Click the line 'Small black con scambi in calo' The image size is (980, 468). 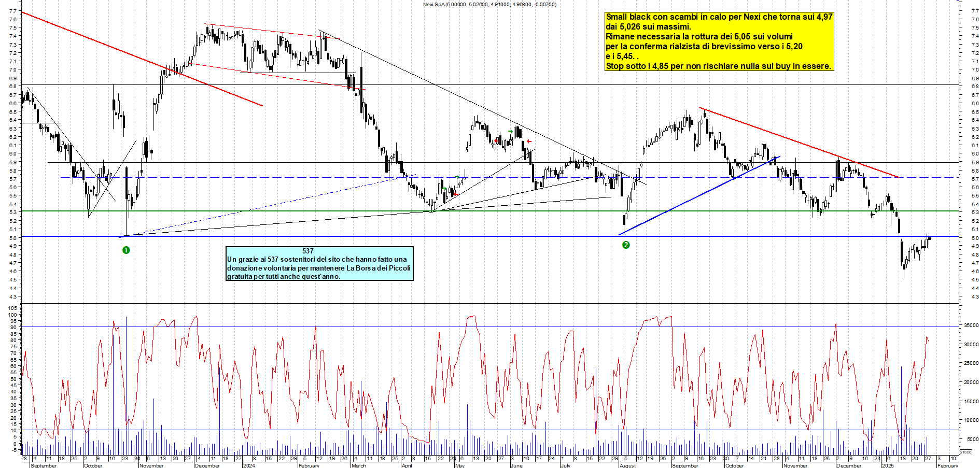[719, 17]
